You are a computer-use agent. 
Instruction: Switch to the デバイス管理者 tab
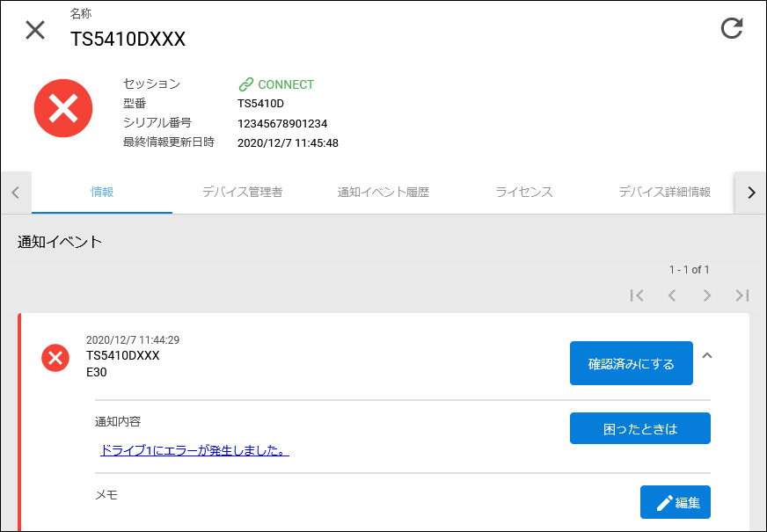point(242,192)
